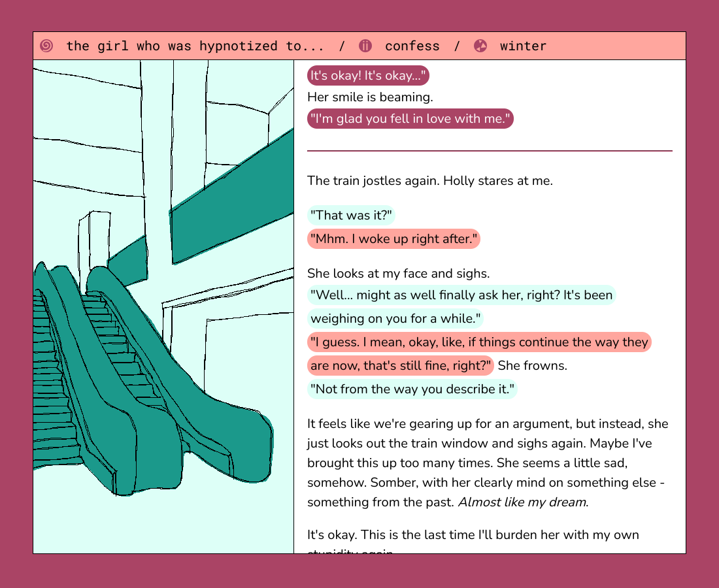The image size is (719, 588).
Task: Open the story title breadcrumb link
Action: [195, 46]
